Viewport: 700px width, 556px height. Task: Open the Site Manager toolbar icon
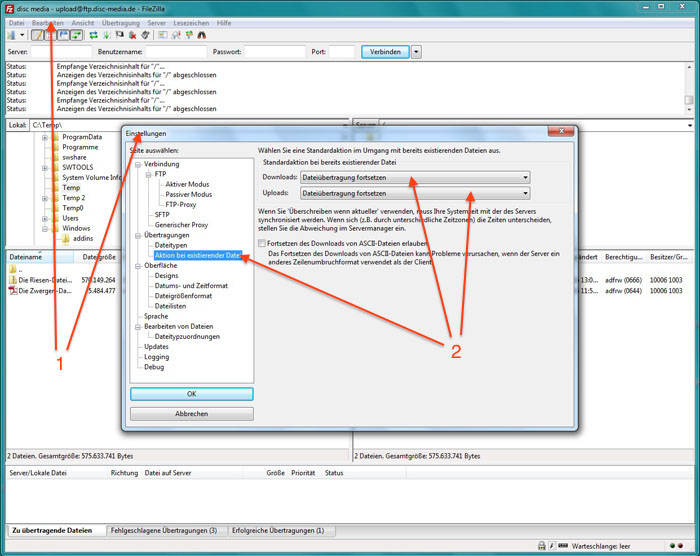point(11,35)
